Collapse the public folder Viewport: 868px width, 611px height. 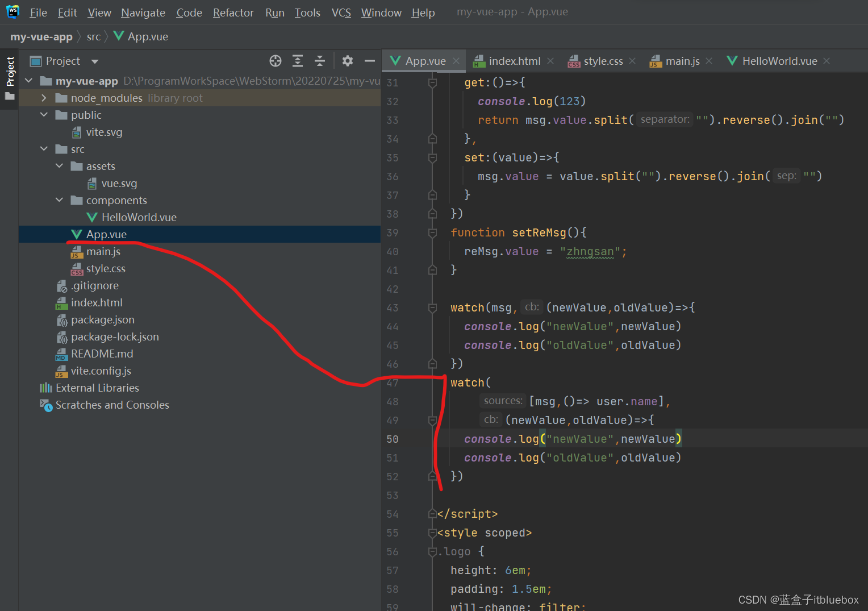point(44,115)
